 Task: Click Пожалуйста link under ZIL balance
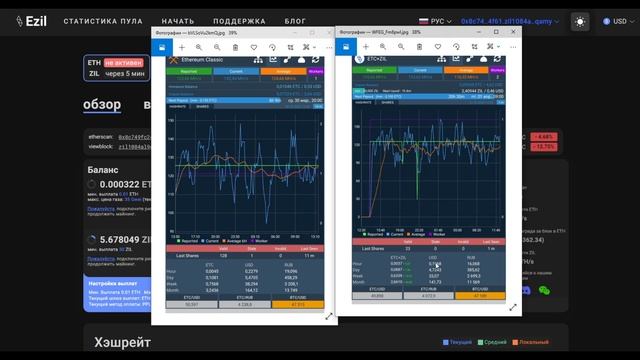pos(101,259)
